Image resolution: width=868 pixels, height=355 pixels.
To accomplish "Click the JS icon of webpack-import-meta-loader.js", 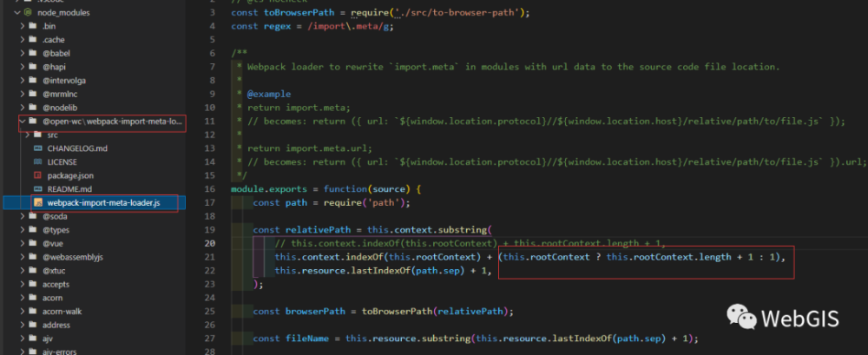I will pyautogui.click(x=38, y=203).
